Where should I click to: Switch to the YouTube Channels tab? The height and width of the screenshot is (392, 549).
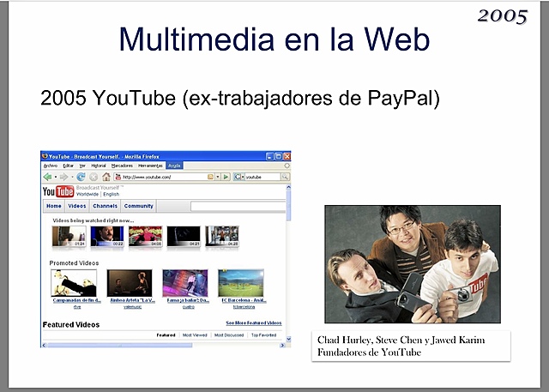[105, 206]
